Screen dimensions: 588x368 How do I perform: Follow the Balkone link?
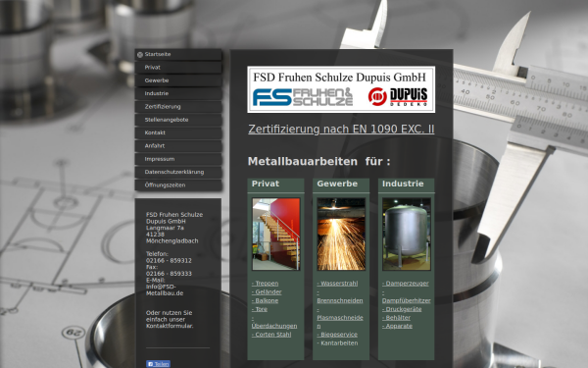click(x=266, y=301)
